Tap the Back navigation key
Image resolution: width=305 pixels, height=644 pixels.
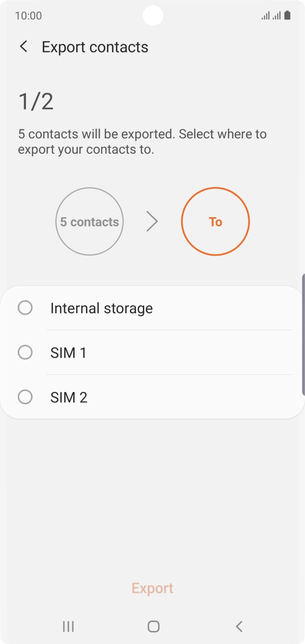point(239,626)
